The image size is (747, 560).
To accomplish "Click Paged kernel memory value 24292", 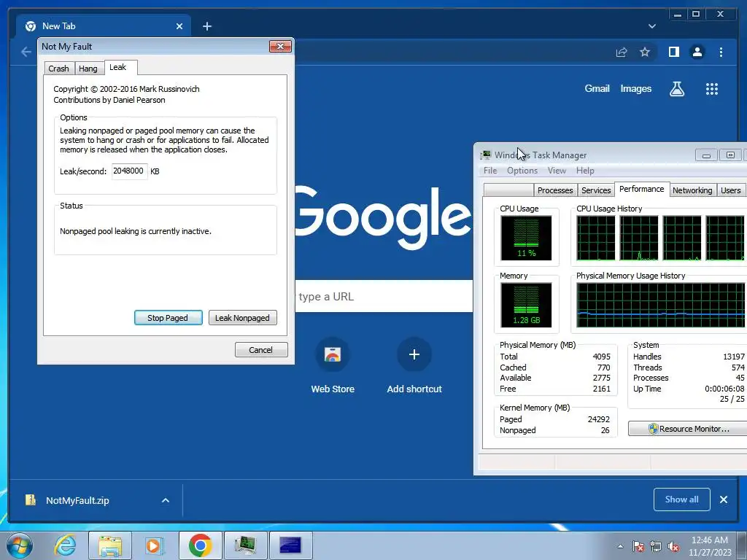I will point(598,419).
